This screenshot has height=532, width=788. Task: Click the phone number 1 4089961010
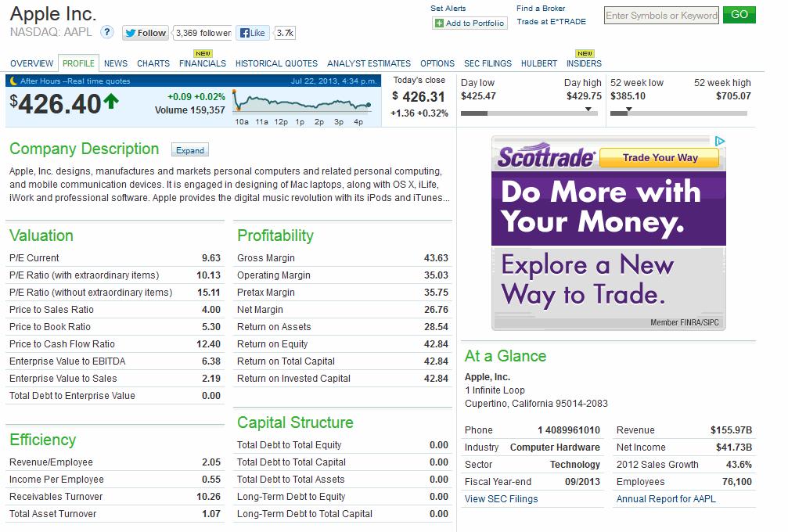coord(568,430)
